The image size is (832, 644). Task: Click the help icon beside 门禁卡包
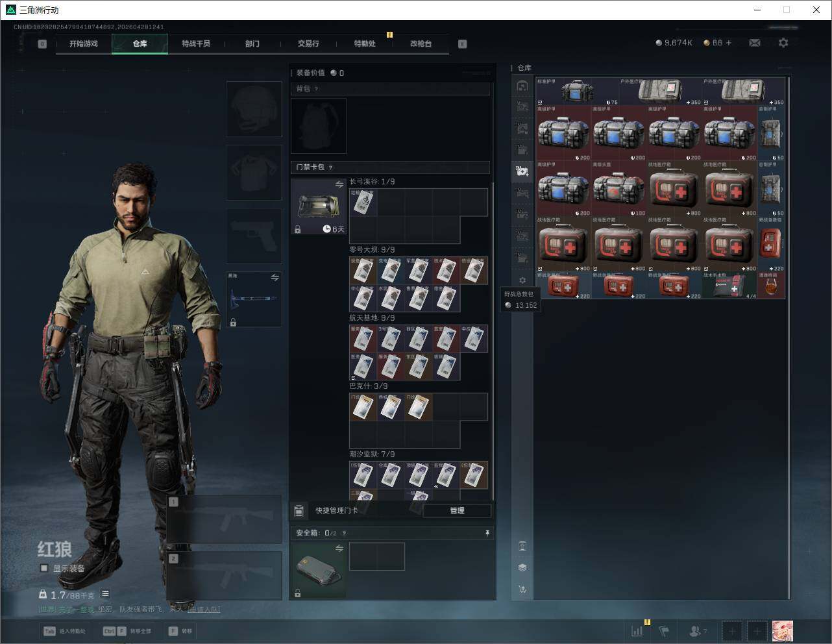pyautogui.click(x=331, y=167)
